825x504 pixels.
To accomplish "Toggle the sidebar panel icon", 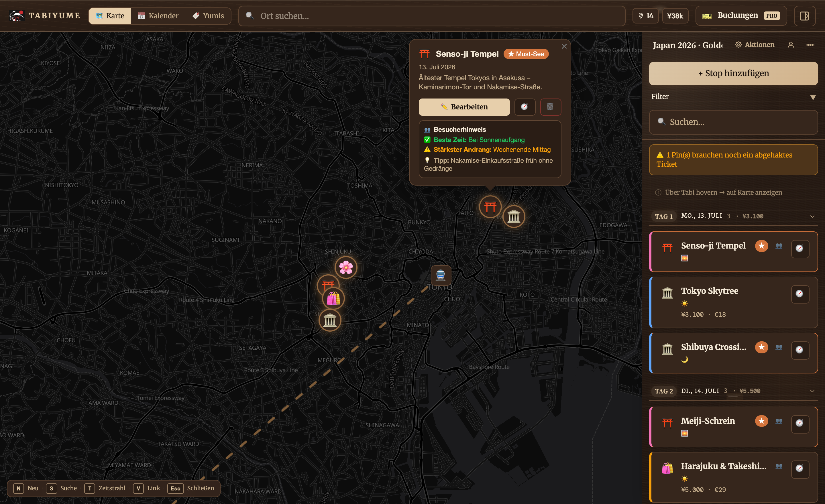I will [x=804, y=16].
